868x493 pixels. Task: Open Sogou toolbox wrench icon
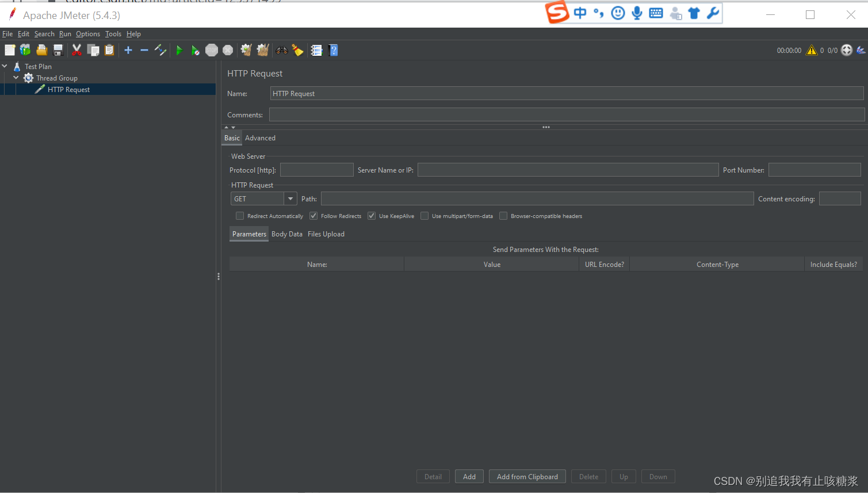coord(713,13)
